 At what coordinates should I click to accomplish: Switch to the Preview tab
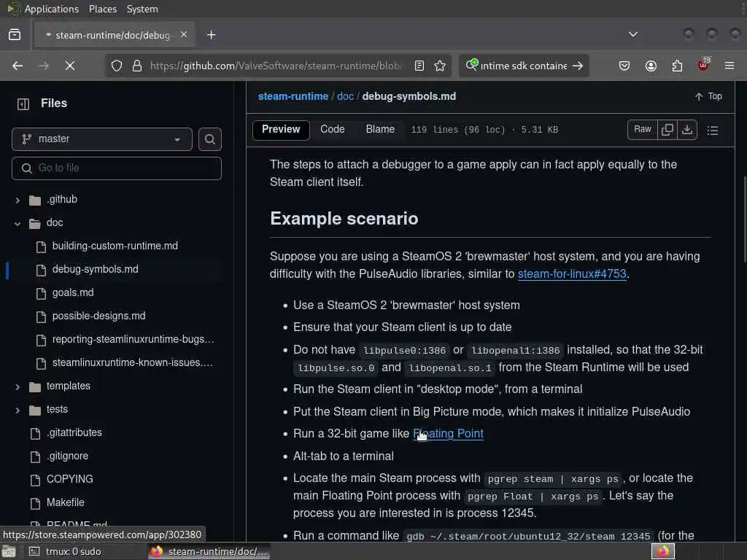click(281, 130)
